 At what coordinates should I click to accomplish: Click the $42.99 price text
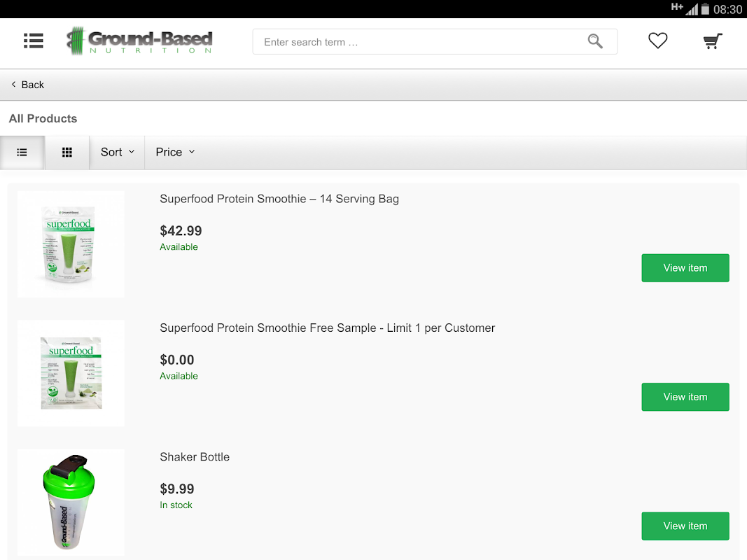point(181,231)
